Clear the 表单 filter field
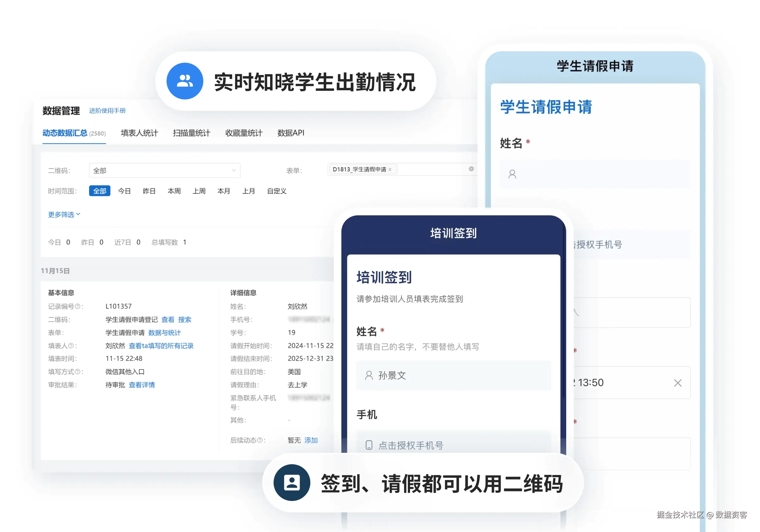 click(471, 169)
